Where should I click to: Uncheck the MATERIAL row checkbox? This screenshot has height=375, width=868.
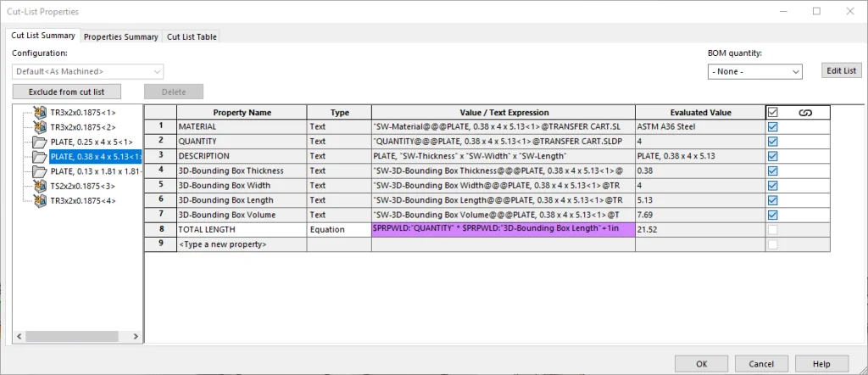tap(773, 127)
